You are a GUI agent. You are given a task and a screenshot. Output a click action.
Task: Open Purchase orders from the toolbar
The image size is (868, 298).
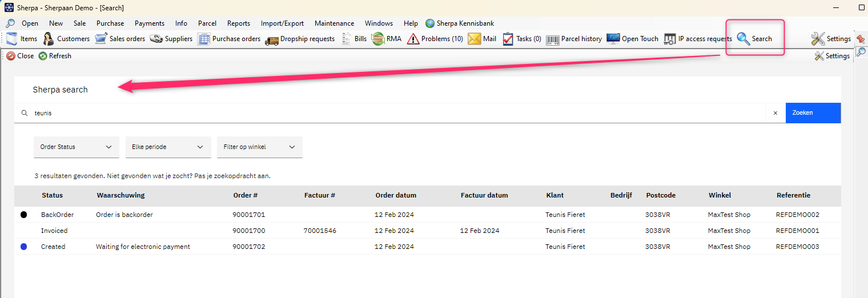229,39
